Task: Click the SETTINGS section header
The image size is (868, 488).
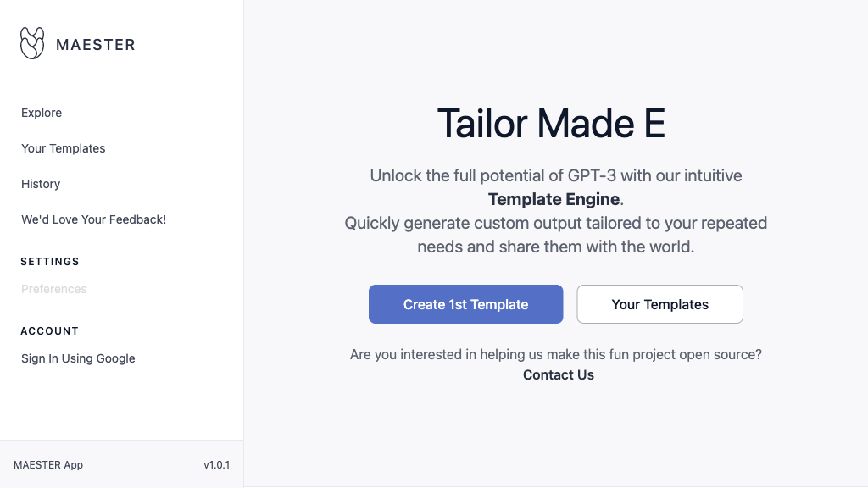Action: [49, 262]
